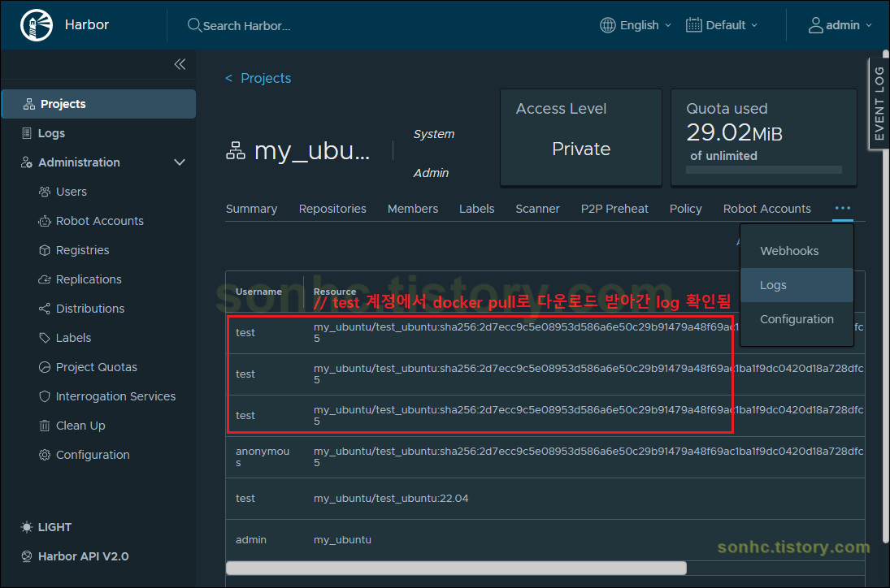Viewport: 890px width, 588px height.
Task: Click the Administration sidebar icon
Action: pyautogui.click(x=27, y=162)
